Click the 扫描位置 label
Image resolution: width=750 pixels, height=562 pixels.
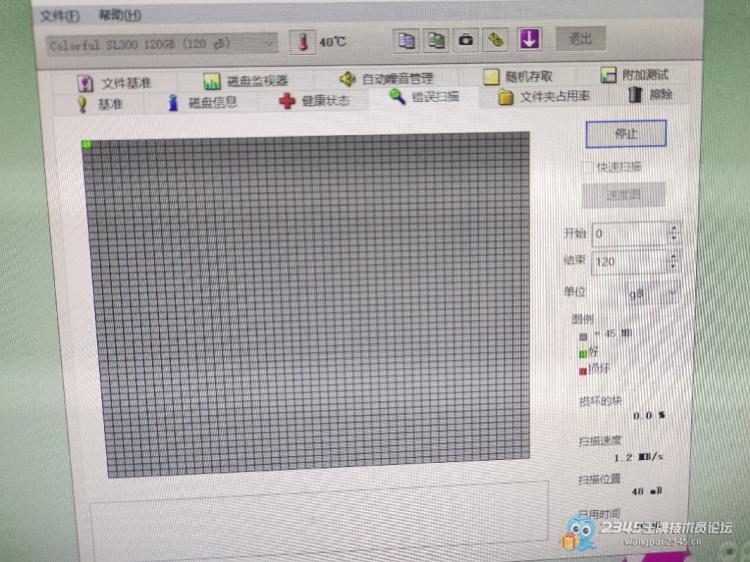coord(599,479)
